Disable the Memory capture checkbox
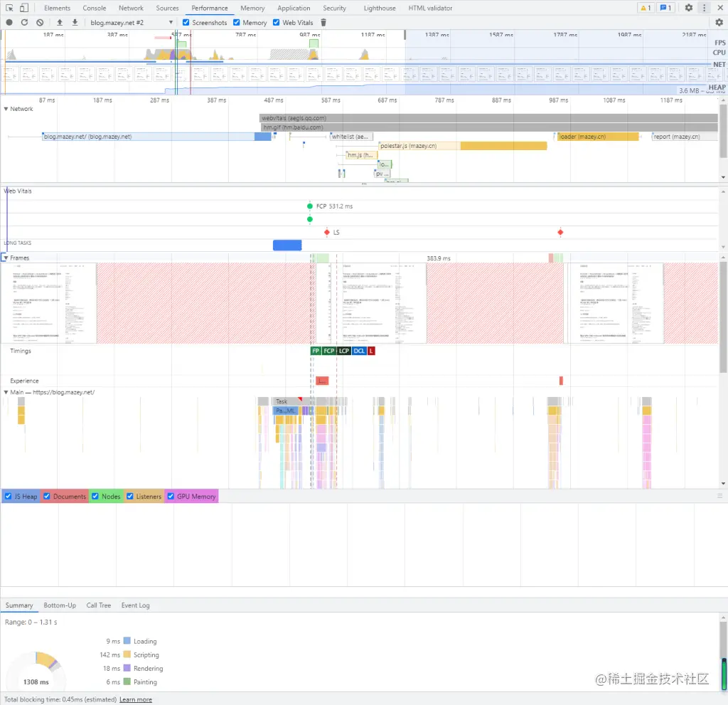 (x=237, y=22)
